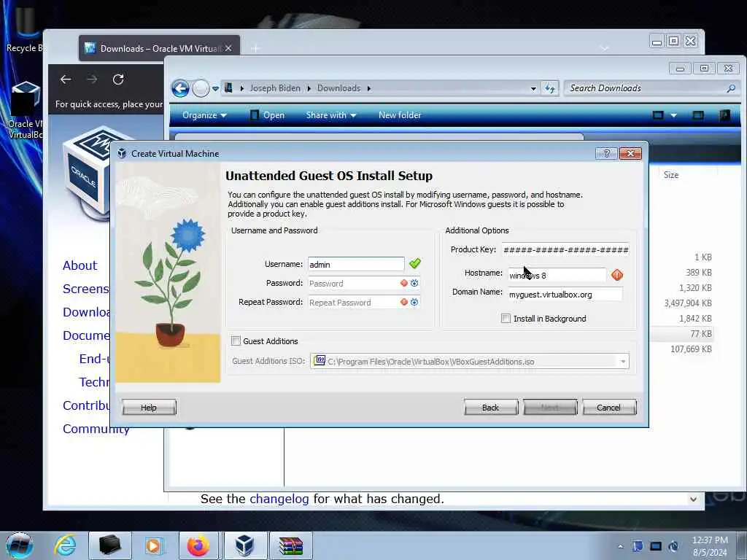Click Explorer refresh button
The height and width of the screenshot is (560, 747).
tap(550, 88)
